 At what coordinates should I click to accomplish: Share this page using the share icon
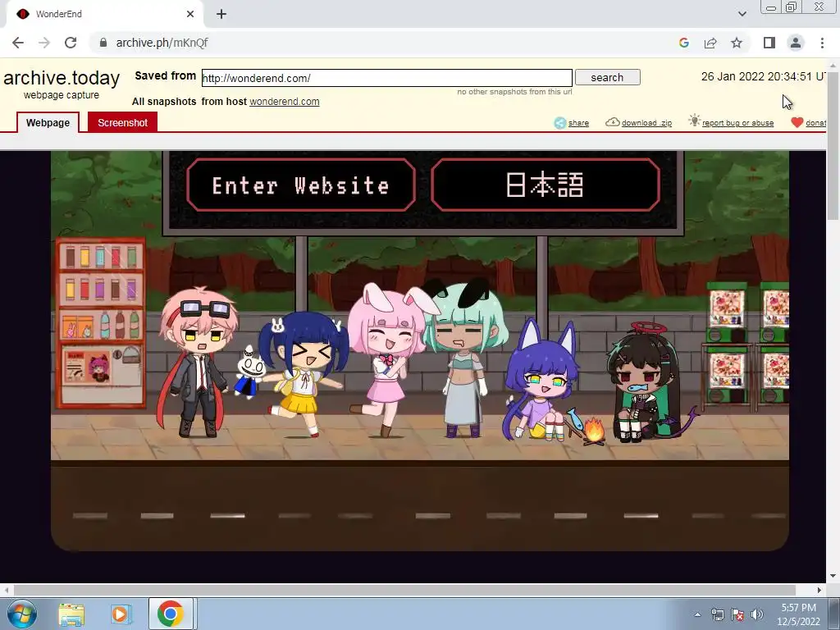tap(710, 43)
